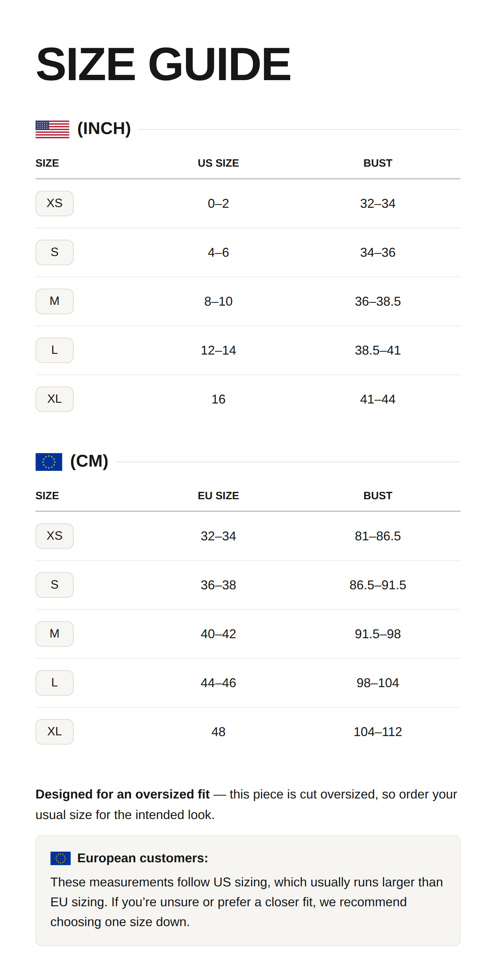
Task: Click the (CM) section heading
Action: [x=89, y=461]
